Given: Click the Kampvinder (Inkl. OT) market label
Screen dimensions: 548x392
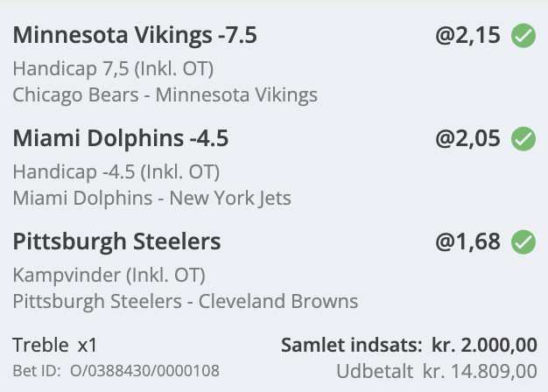Looking at the screenshot, I should [x=109, y=275].
